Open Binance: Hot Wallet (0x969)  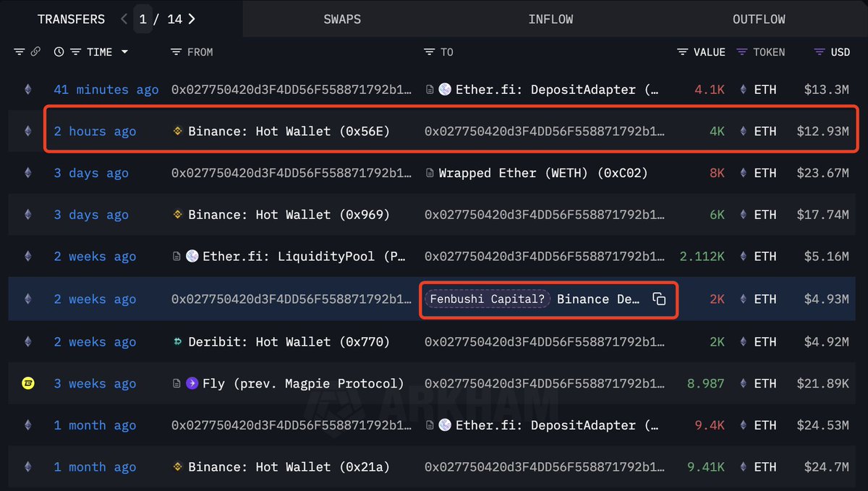point(289,215)
